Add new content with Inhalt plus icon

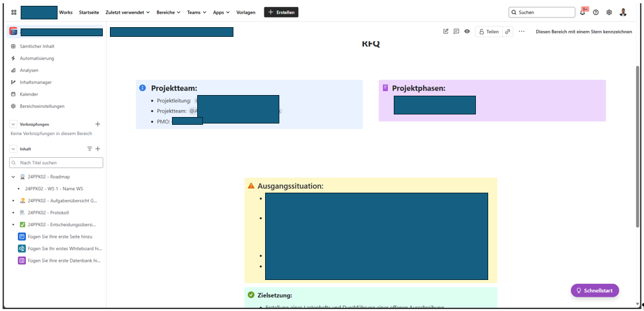pyautogui.click(x=98, y=149)
